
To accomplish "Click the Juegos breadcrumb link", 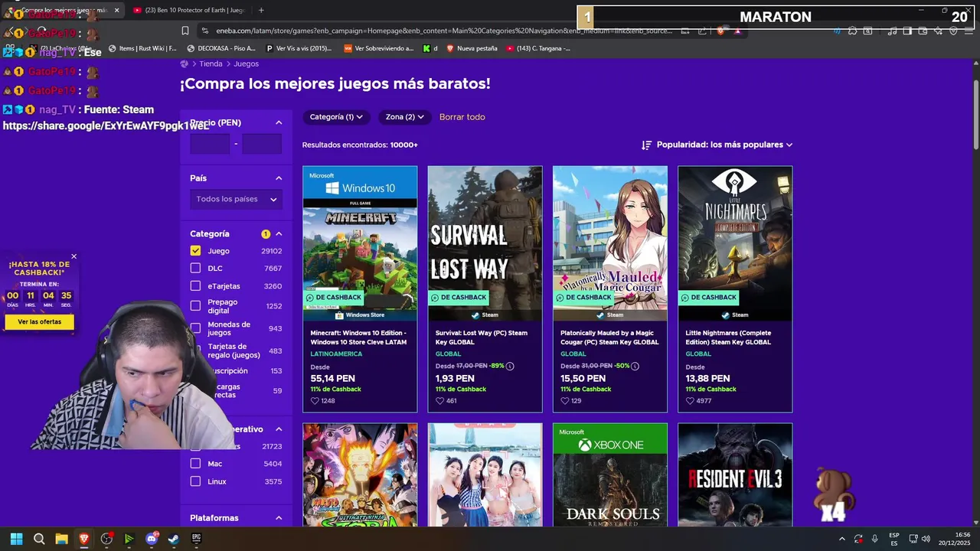I will pyautogui.click(x=246, y=64).
